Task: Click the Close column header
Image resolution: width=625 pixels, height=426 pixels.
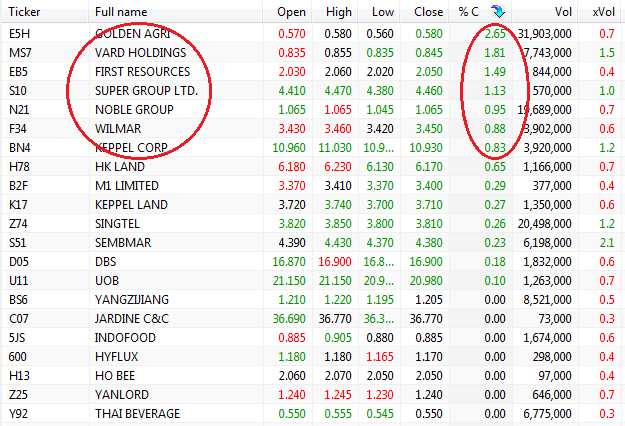Action: tap(428, 11)
